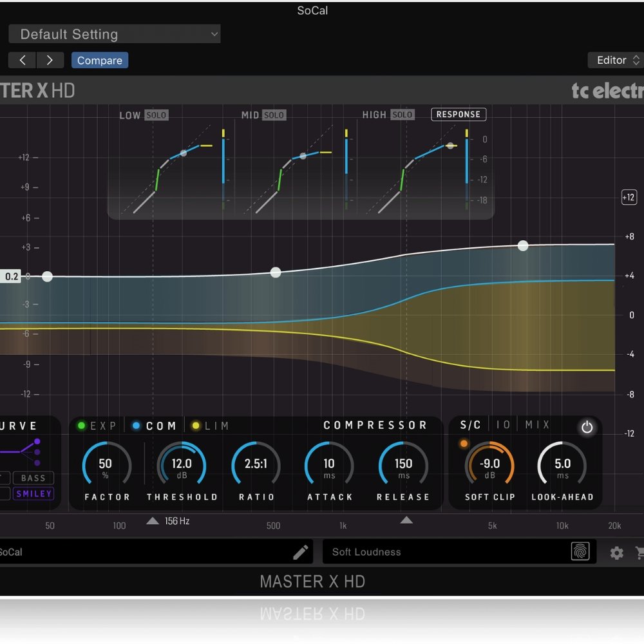644x644 pixels.
Task: Solo the HIGH band
Action: 402,115
